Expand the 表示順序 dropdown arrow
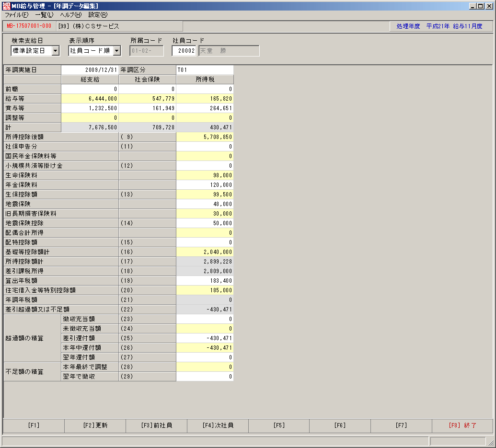 click(x=117, y=51)
